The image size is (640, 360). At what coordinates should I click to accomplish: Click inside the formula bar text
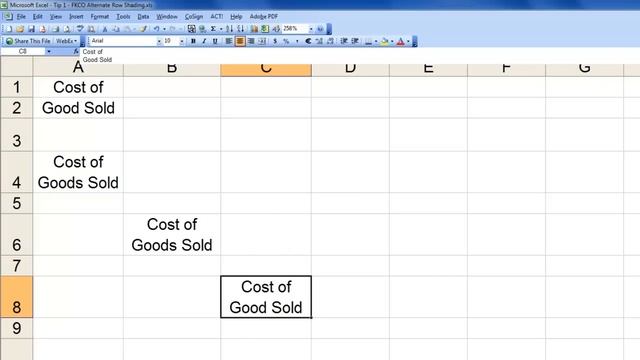click(97, 56)
